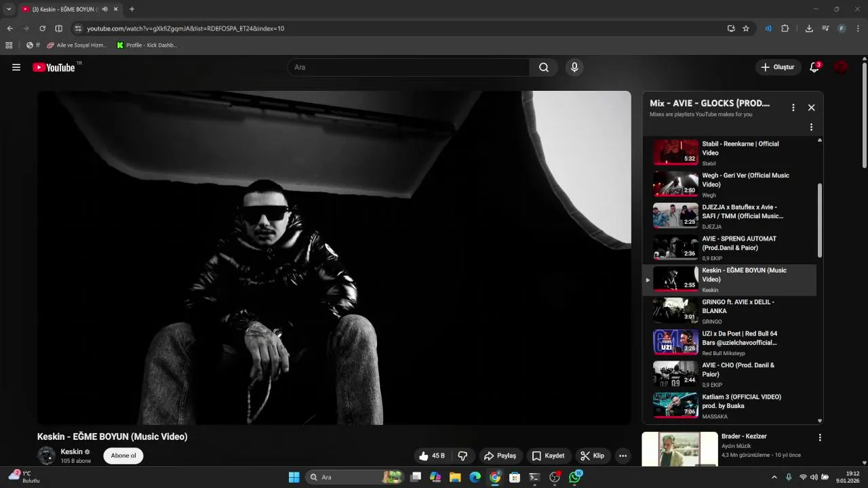Share the video using Paylaş
Viewport: 868px width, 488px height.
500,456
